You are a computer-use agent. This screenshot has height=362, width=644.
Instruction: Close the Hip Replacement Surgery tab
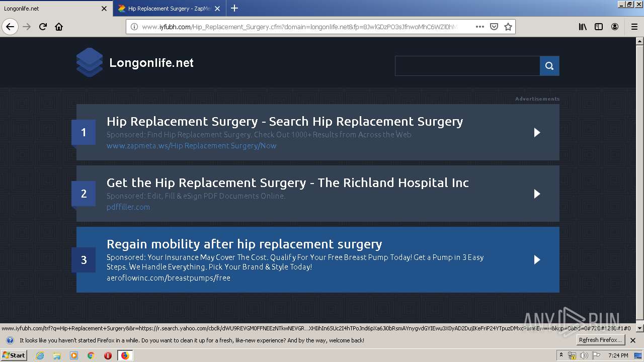217,9
